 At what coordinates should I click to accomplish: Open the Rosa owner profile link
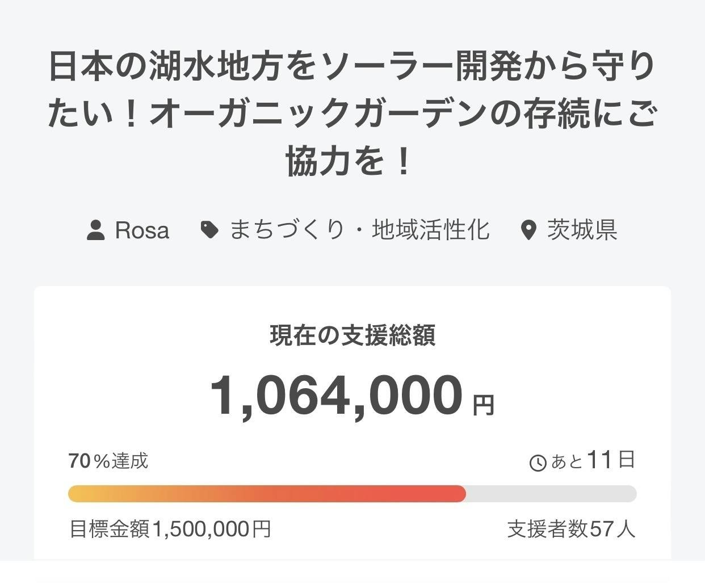(x=142, y=230)
